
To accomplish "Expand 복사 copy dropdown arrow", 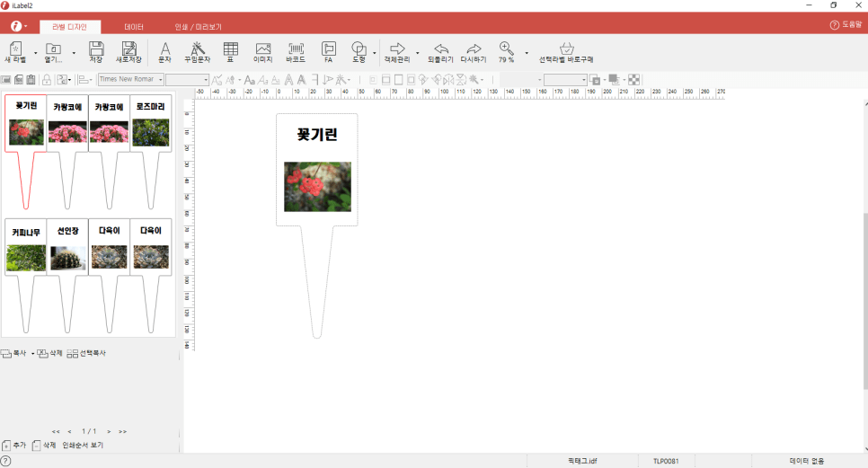I will click(x=32, y=354).
